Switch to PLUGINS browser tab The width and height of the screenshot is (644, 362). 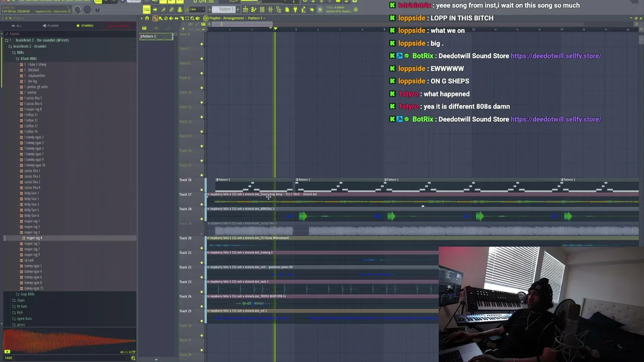click(x=51, y=26)
